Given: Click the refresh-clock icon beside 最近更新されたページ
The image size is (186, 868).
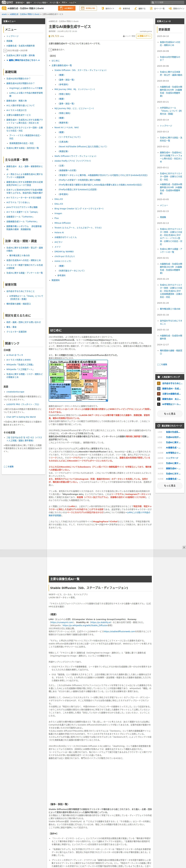Looking at the screenshot, I should tap(159, 426).
